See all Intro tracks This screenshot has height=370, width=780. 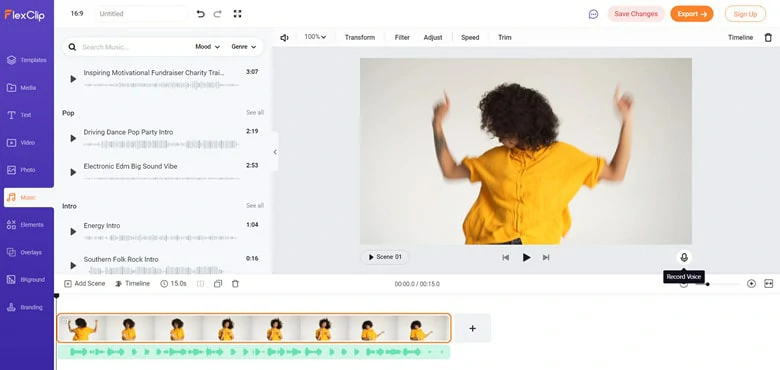pos(255,206)
